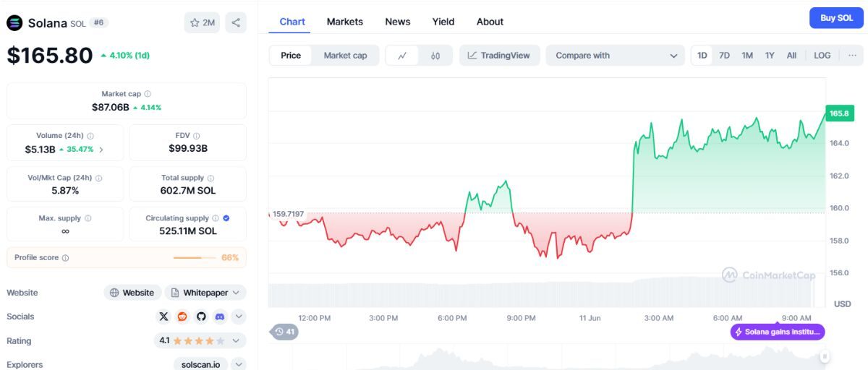The image size is (868, 370).
Task: Click the 525.11M SOL circulating supply value
Action: 188,231
